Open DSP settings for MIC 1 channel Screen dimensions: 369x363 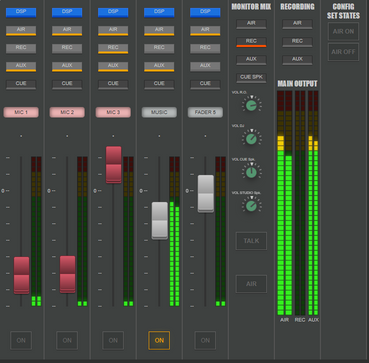click(21, 12)
